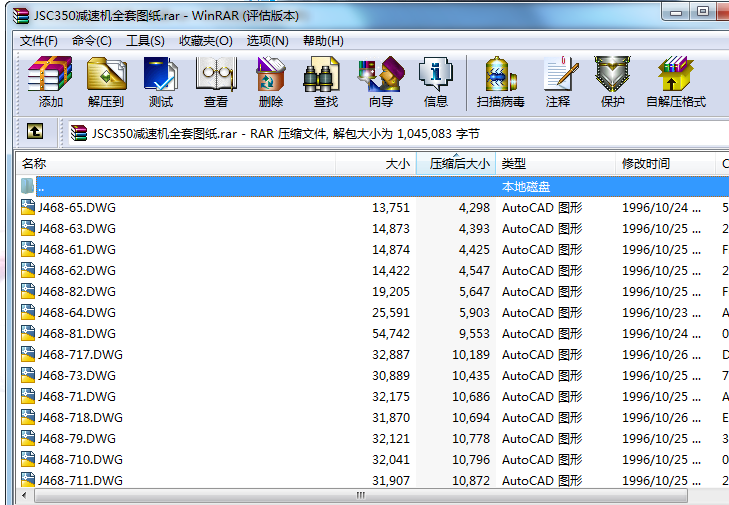Image resolution: width=729 pixels, height=505 pixels.
Task: Click the Add (添加) toolbar icon
Action: (50, 73)
